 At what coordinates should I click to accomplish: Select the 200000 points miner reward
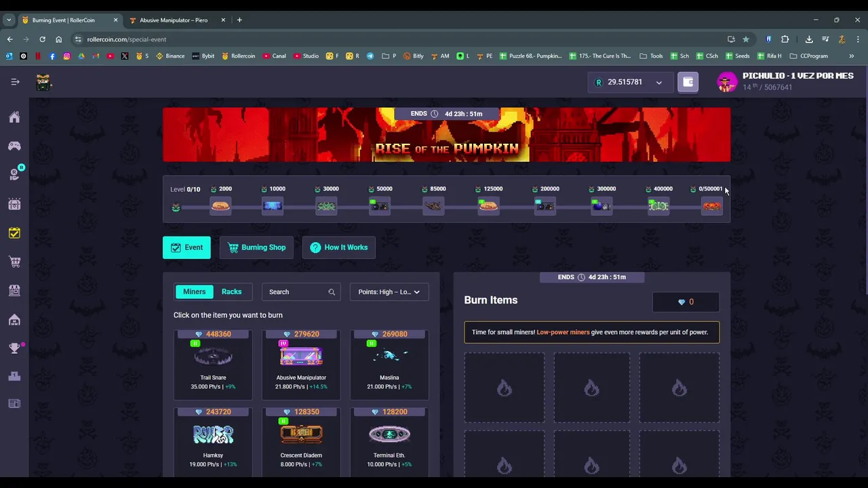[545, 206]
